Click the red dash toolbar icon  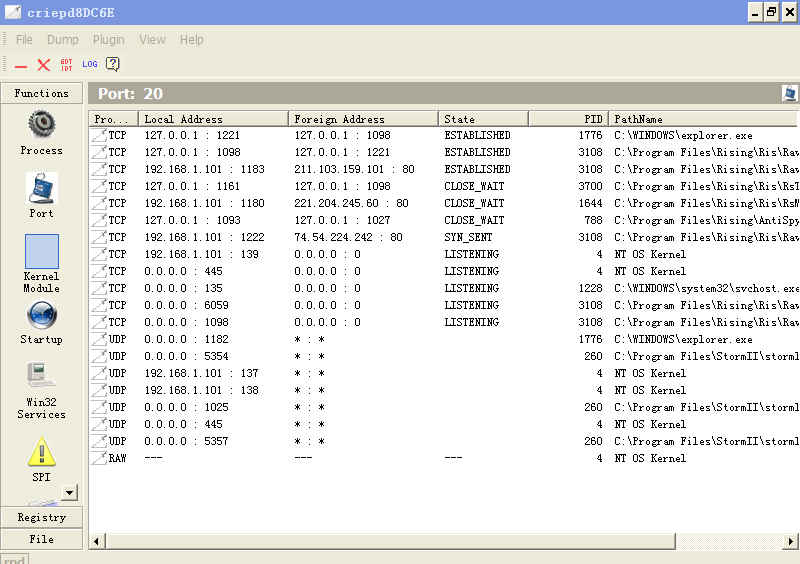point(21,66)
